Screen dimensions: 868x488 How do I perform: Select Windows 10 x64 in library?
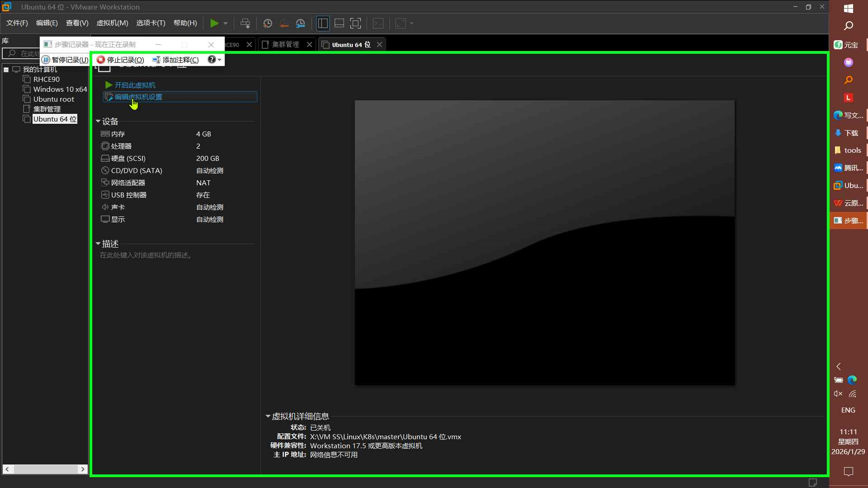[x=60, y=89]
